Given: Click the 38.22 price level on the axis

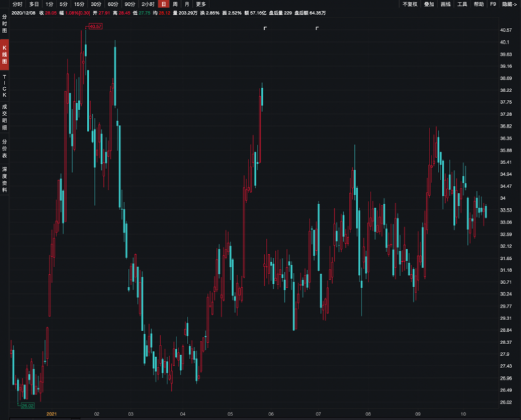Looking at the screenshot, I should pyautogui.click(x=505, y=90).
